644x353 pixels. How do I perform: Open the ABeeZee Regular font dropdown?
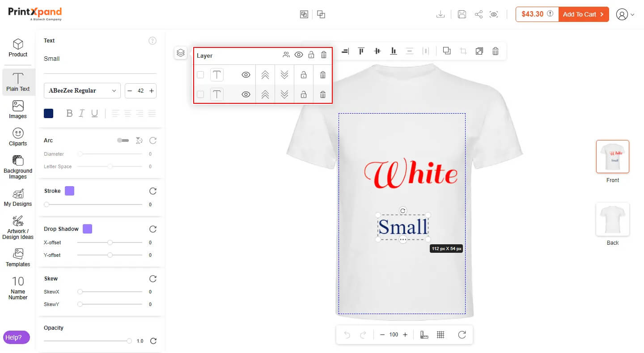[x=82, y=90]
